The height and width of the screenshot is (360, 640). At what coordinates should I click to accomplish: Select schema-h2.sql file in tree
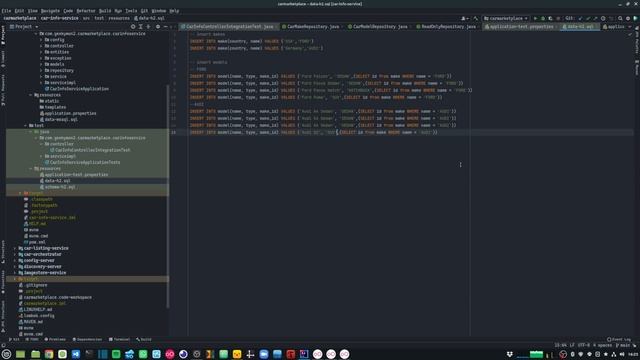tap(58, 187)
